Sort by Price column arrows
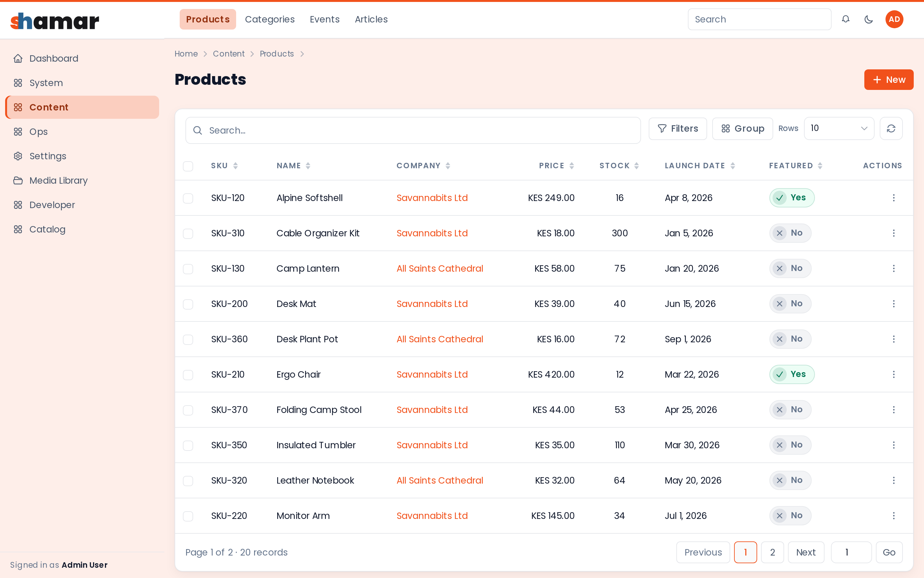The width and height of the screenshot is (924, 578). [572, 166]
